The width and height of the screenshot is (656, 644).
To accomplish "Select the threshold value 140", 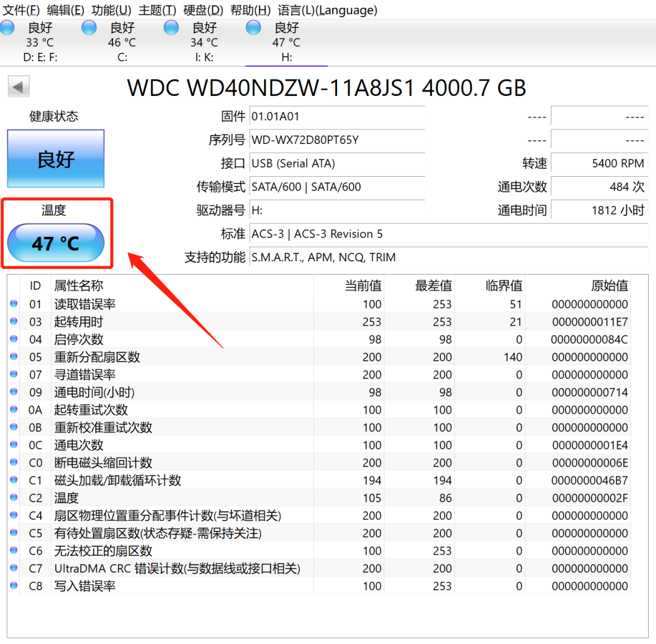I will pyautogui.click(x=513, y=357).
